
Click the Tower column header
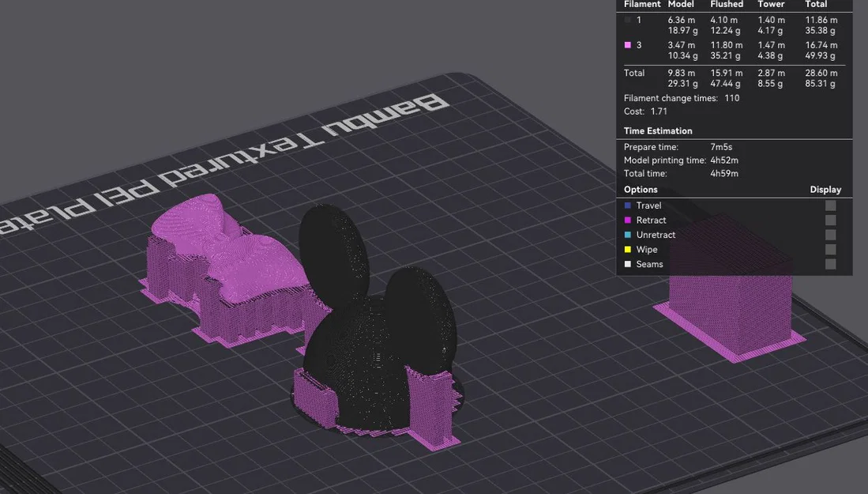(771, 5)
